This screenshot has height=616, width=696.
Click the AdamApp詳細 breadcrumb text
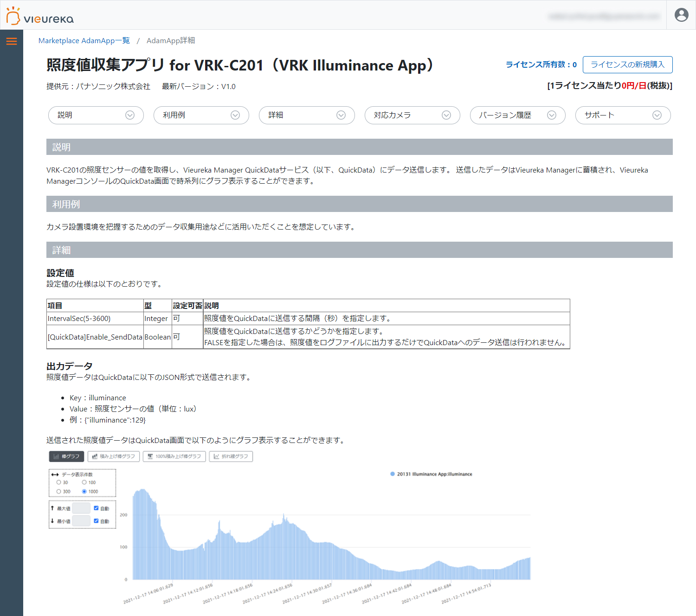pos(171,41)
